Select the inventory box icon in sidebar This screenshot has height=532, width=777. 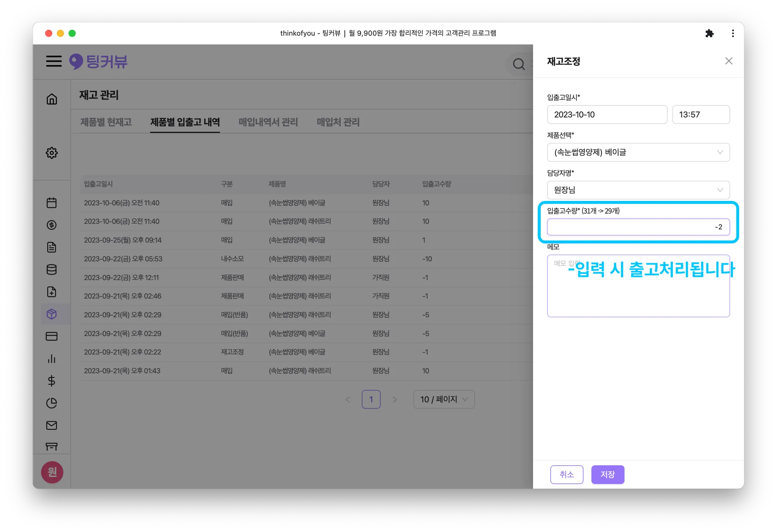pyautogui.click(x=52, y=314)
